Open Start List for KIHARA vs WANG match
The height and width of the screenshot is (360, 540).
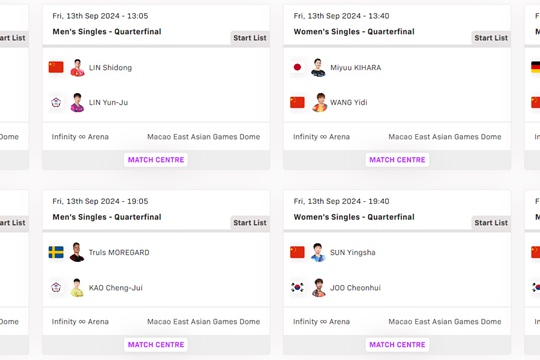coord(491,38)
